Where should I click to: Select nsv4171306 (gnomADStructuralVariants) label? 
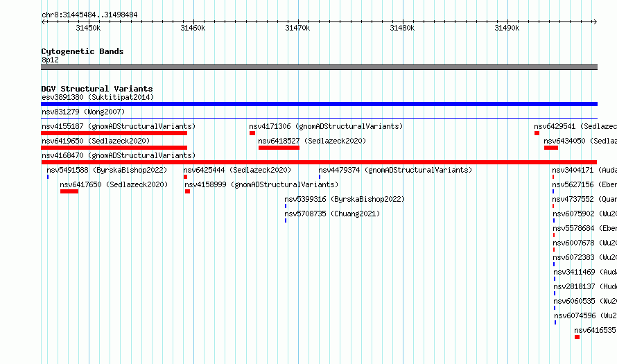coord(326,126)
